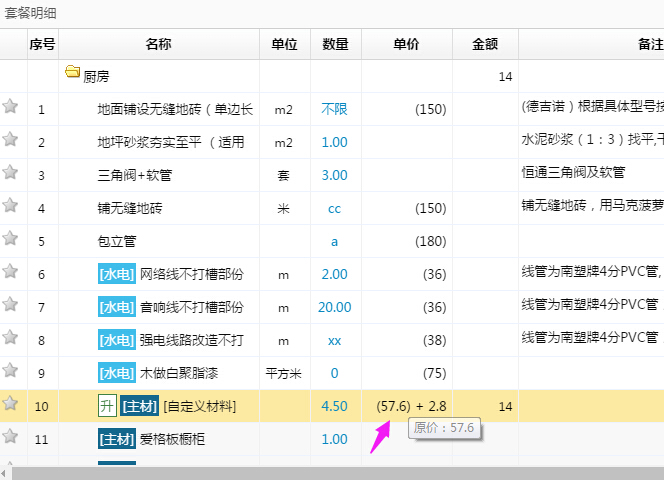Click the 主材 tag on 爱格板橱柜
The width and height of the screenshot is (664, 480).
pos(116,439)
